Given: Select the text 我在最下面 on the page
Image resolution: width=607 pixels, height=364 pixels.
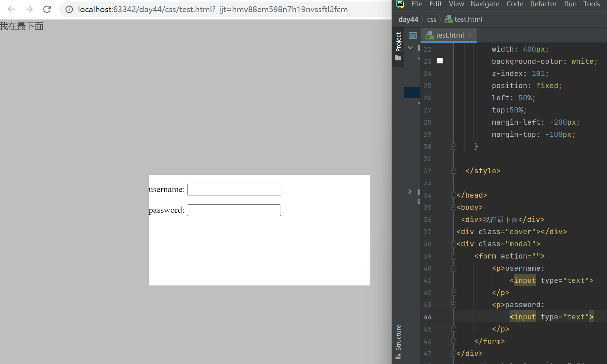Looking at the screenshot, I should coord(22,26).
